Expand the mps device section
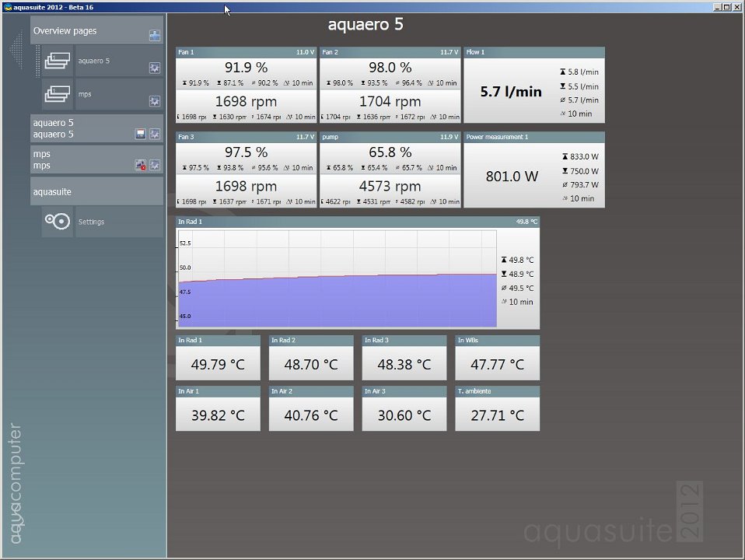This screenshot has width=745, height=560. (97, 159)
